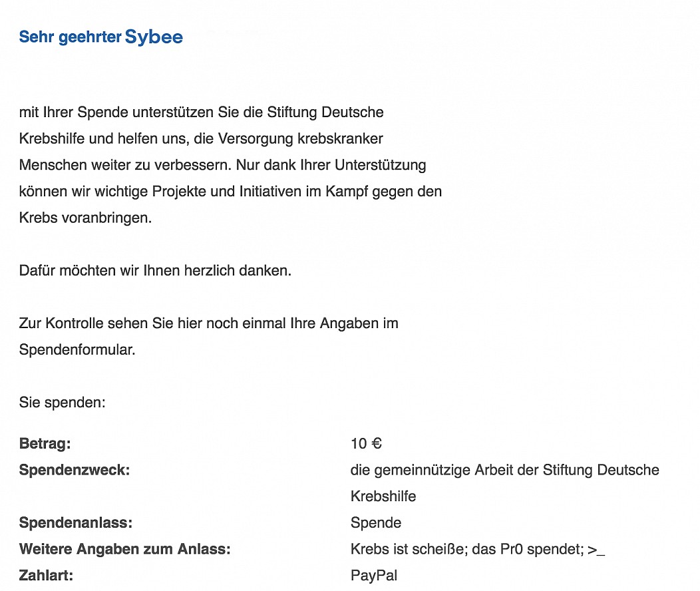This screenshot has width=700, height=591.
Task: Click the 'Krebshilfe' value under Spendenzweck
Action: 383,496
